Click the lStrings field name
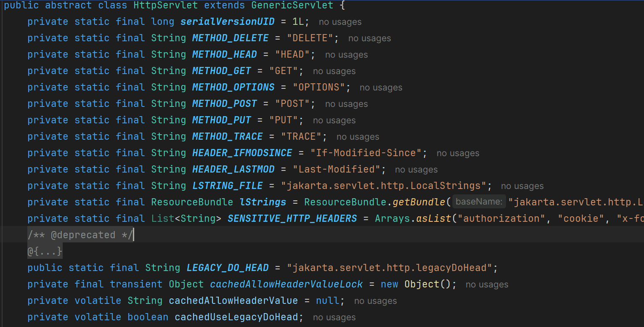The height and width of the screenshot is (327, 644). 262,202
